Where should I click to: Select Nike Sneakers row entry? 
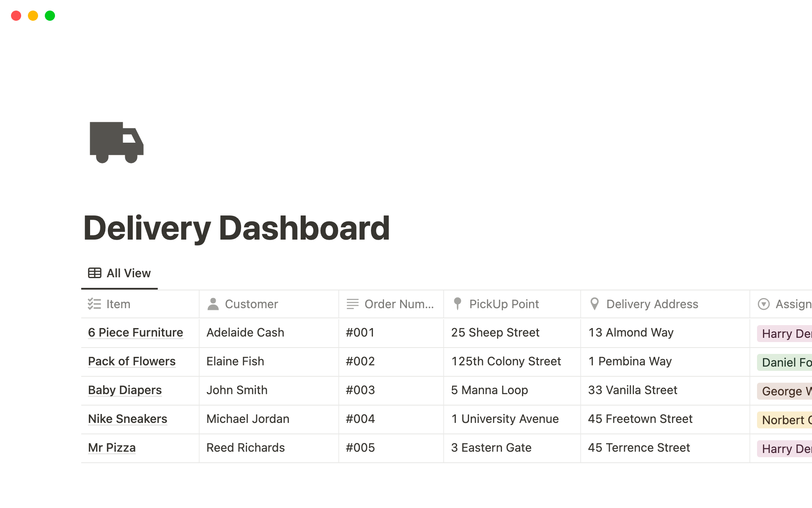pyautogui.click(x=127, y=418)
